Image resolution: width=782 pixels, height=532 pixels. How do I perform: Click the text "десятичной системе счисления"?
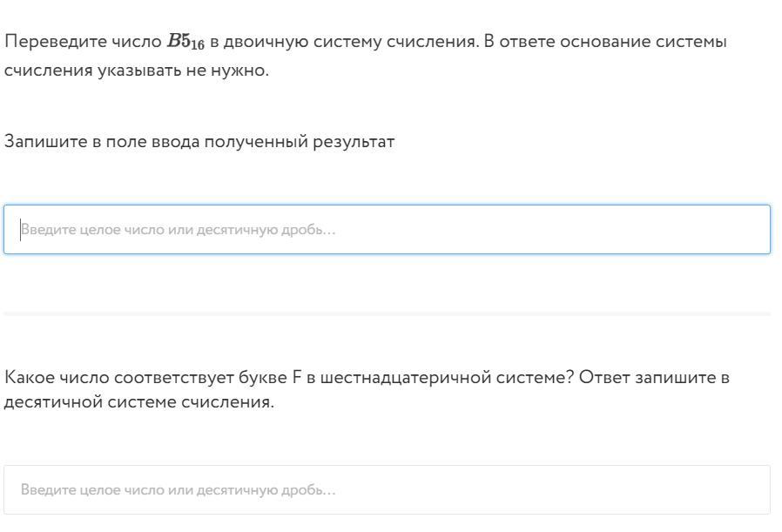point(139,403)
